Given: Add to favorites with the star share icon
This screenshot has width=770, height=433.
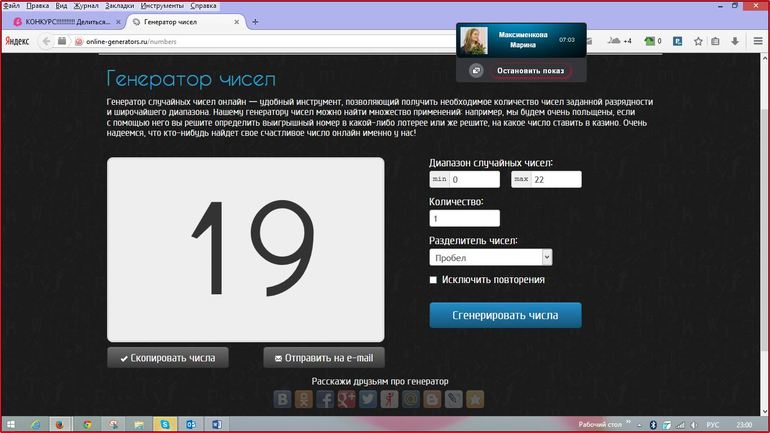Looking at the screenshot, I should [475, 399].
